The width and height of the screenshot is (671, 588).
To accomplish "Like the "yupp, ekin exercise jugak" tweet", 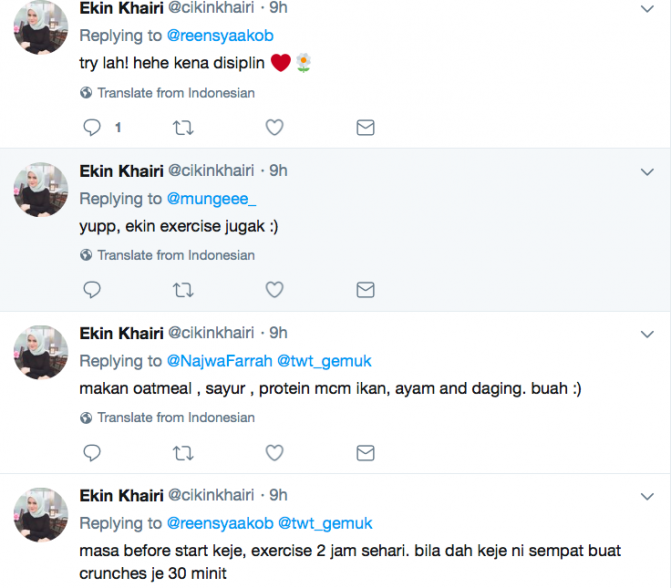I will pos(274,290).
